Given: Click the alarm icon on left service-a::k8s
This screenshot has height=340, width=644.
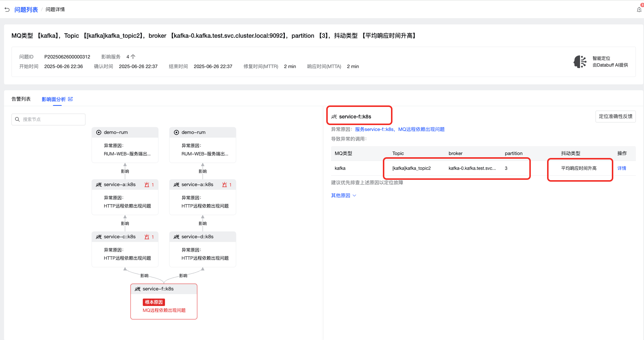Looking at the screenshot, I should coord(147,185).
